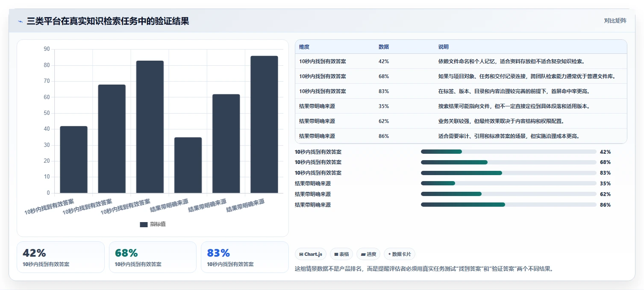Click the progress bar labeled 42%
This screenshot has width=644, height=290.
(509, 152)
